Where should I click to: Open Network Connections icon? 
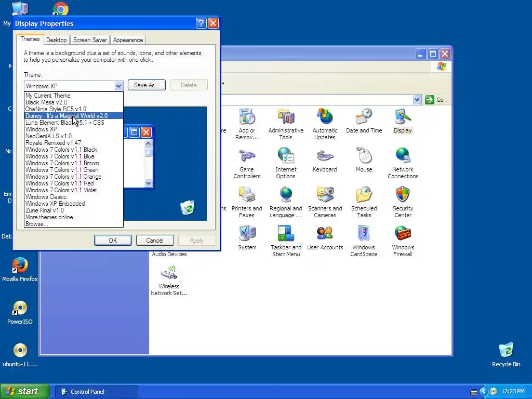click(403, 163)
